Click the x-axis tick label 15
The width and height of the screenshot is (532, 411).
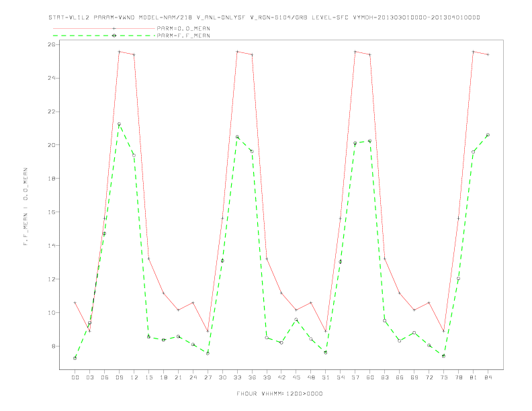(x=148, y=377)
